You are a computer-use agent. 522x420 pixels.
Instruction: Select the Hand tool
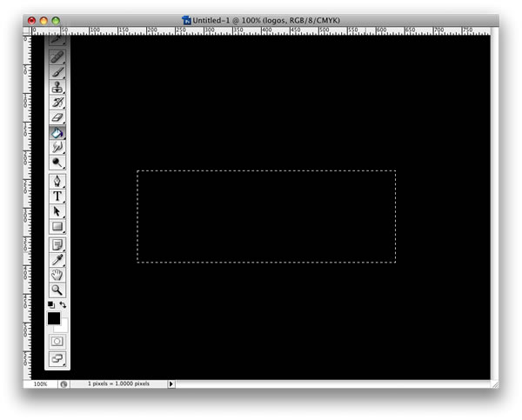point(57,276)
